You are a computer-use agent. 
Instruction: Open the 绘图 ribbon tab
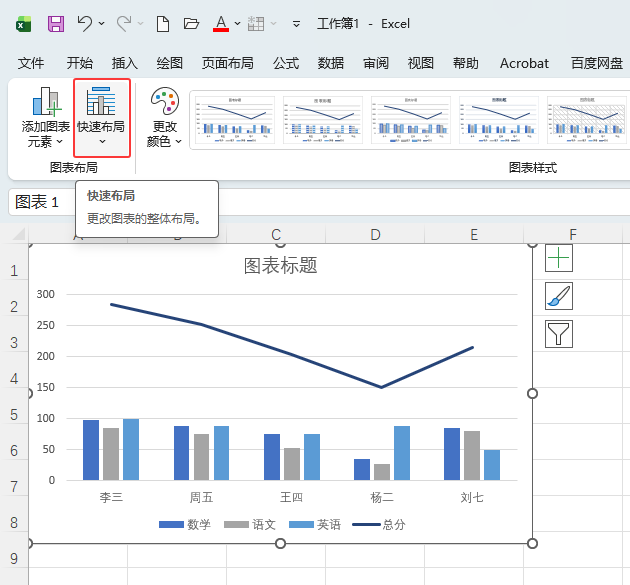click(170, 63)
